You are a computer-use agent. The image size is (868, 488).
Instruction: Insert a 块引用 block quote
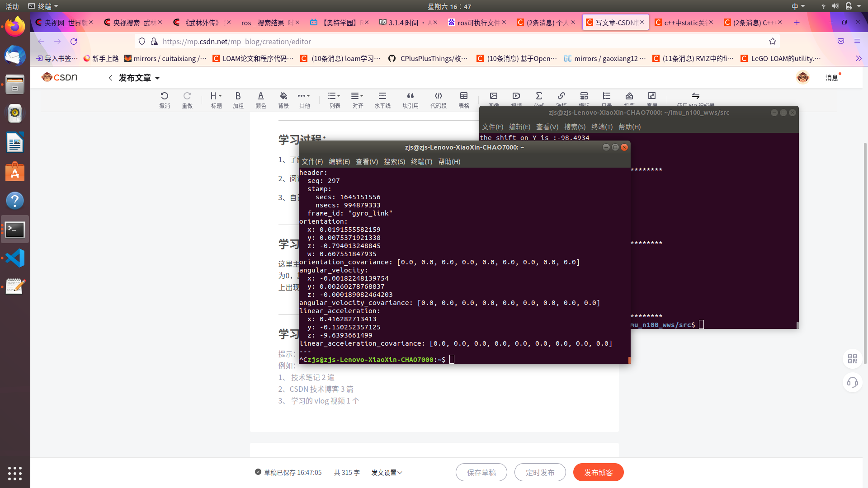pyautogui.click(x=410, y=96)
